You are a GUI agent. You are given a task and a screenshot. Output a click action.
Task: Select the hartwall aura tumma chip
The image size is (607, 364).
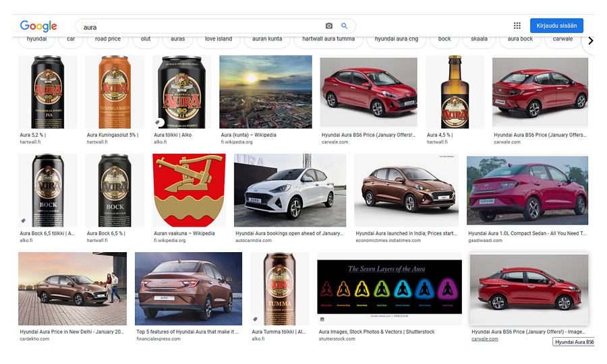pyautogui.click(x=328, y=39)
